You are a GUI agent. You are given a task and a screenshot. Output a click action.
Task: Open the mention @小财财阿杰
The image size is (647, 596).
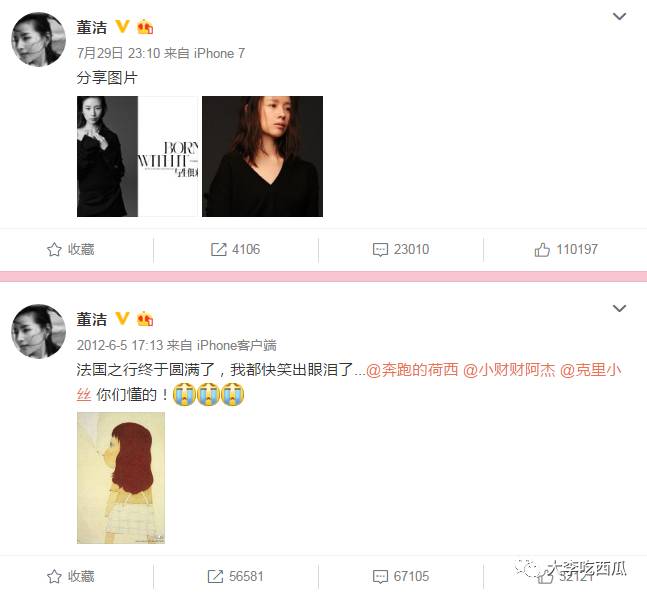click(x=509, y=370)
